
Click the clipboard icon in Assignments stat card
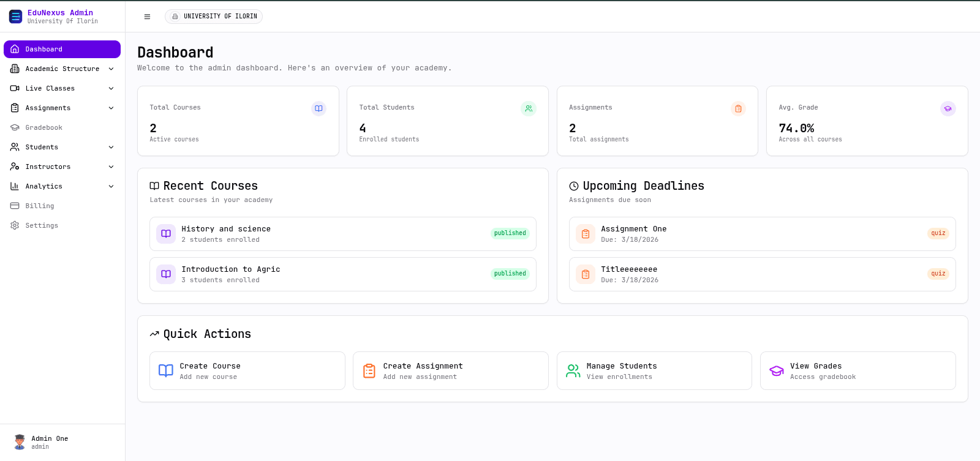[738, 108]
